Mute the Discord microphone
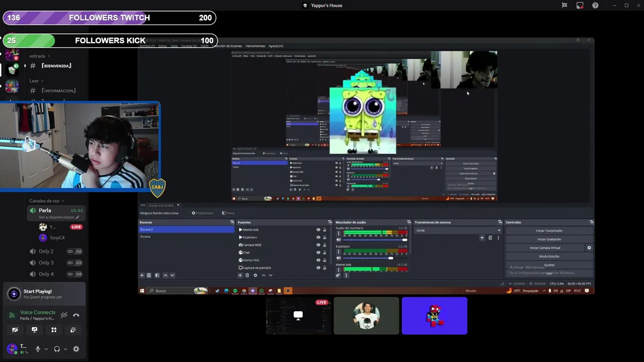Viewport: 644px width, 362px height. point(38,349)
